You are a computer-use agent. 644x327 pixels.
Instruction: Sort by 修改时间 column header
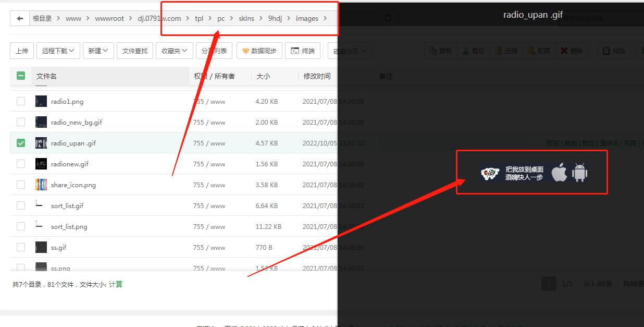pos(317,76)
